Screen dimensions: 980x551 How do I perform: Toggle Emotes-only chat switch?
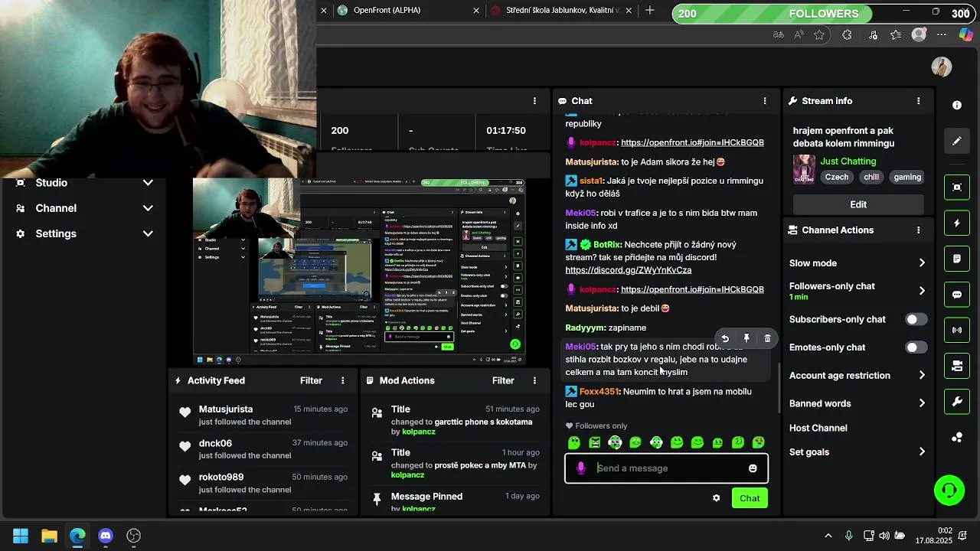coord(916,347)
